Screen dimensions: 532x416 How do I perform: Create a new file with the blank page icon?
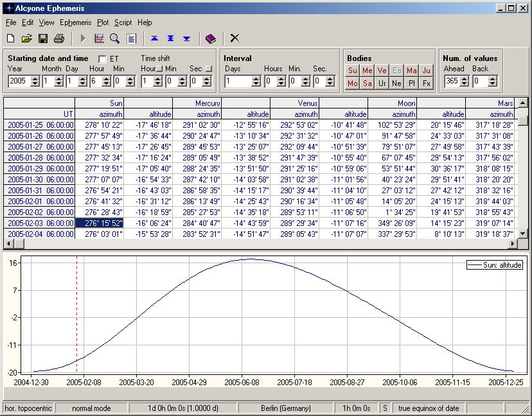10,39
